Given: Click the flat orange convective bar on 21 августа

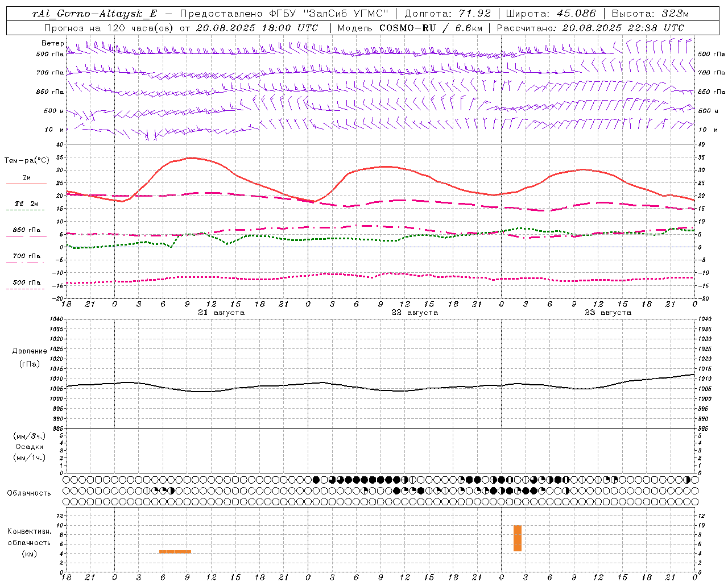Looking at the screenshot, I should point(175,551).
